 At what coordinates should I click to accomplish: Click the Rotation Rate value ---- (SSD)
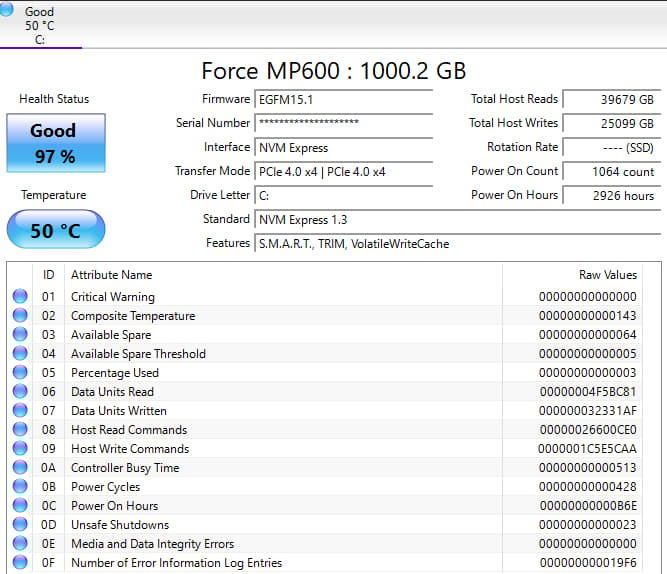click(x=612, y=147)
